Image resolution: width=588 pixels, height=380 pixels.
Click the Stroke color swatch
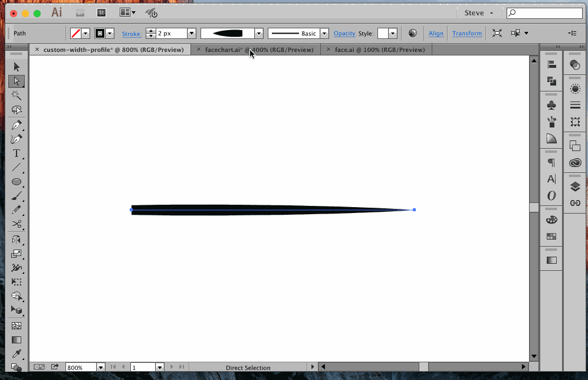pyautogui.click(x=100, y=34)
